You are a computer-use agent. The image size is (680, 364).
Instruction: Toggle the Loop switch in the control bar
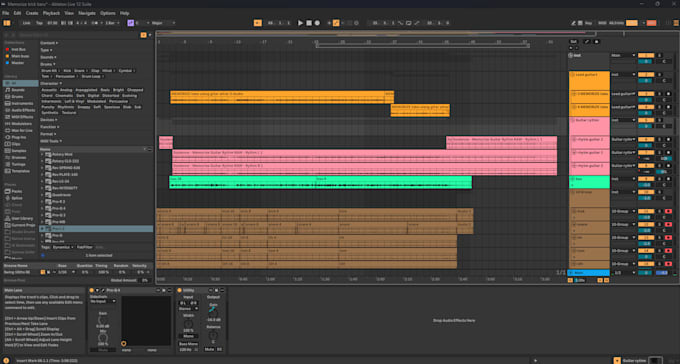409,23
